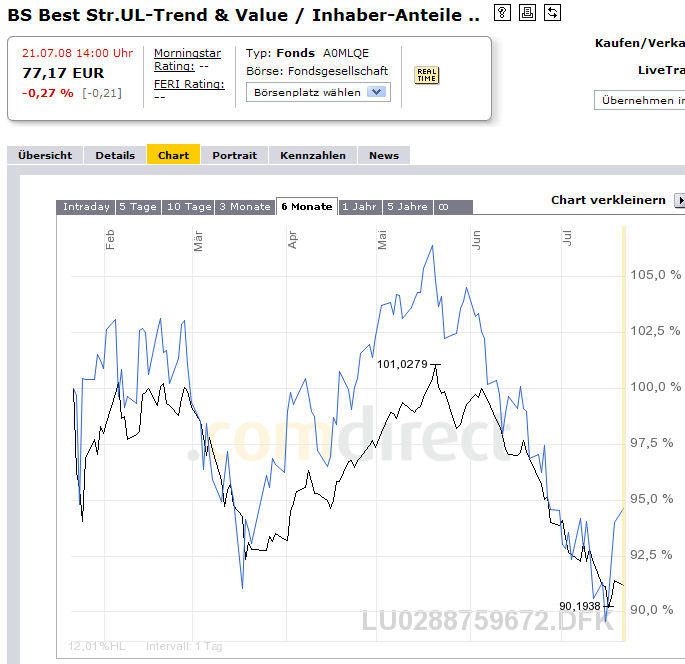This screenshot has height=664, width=685.
Task: Click the Chart verkleinern arrow icon
Action: point(680,200)
